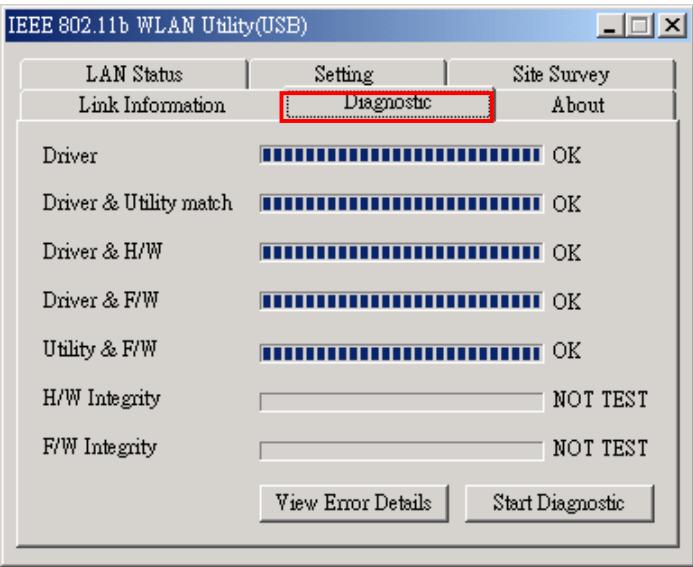Click the IEEE 802.11b WLAN Utility title

coord(158,25)
